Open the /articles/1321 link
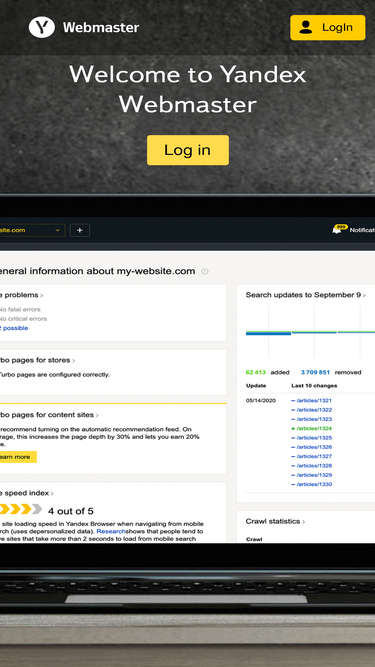Viewport: 375px width, 667px height. (x=311, y=400)
